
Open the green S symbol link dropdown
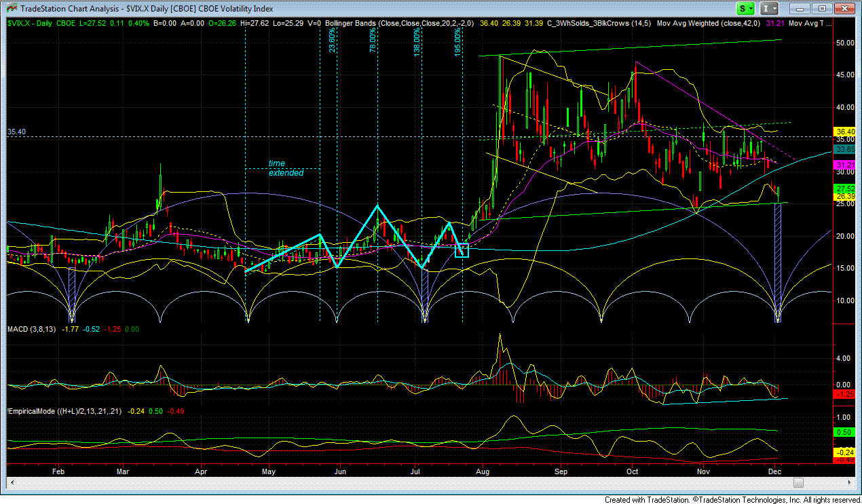pyautogui.click(x=747, y=9)
